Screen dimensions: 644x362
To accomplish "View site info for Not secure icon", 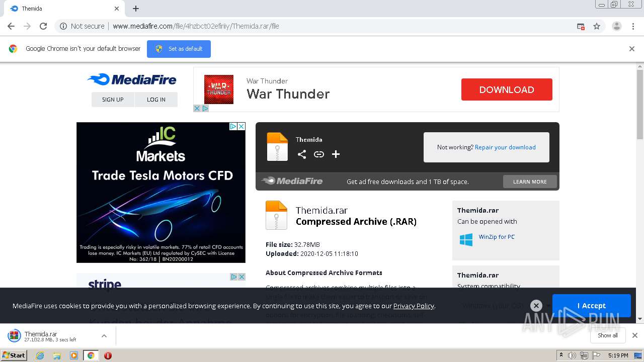I will (63, 26).
